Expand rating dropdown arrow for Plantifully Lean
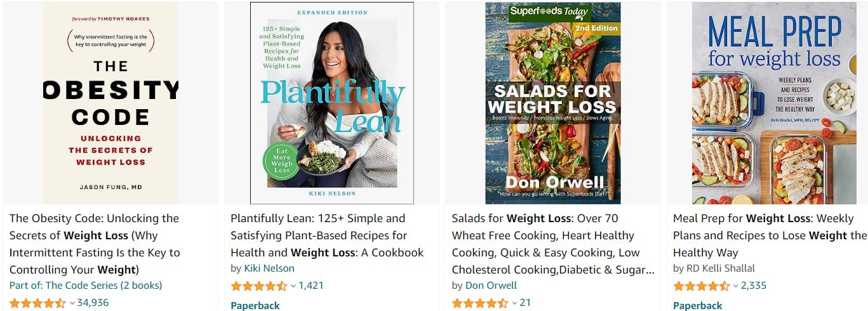This screenshot has width=868, height=311. [x=293, y=286]
